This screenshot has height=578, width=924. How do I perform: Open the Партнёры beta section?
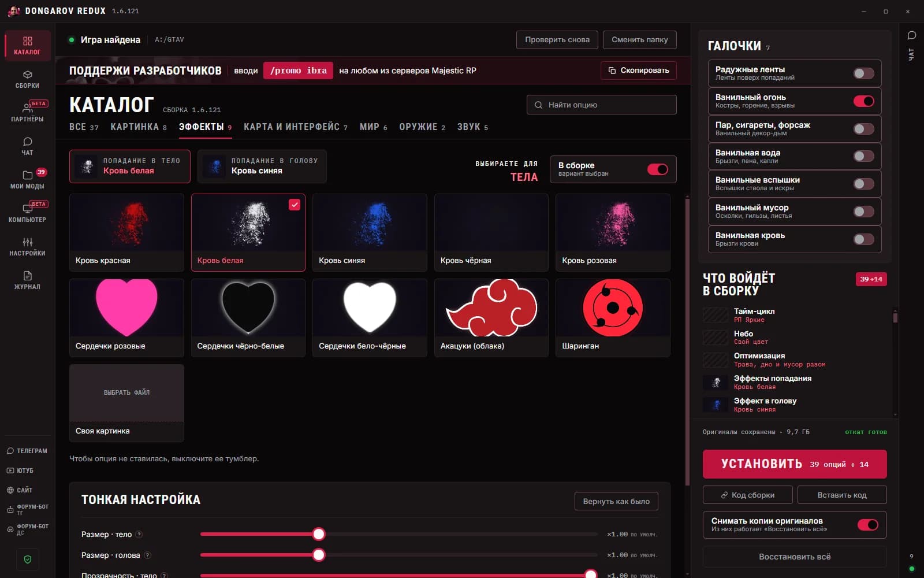click(x=27, y=113)
